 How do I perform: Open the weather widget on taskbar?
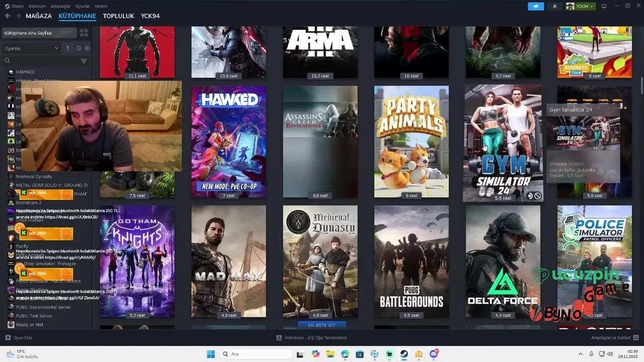click(x=22, y=354)
